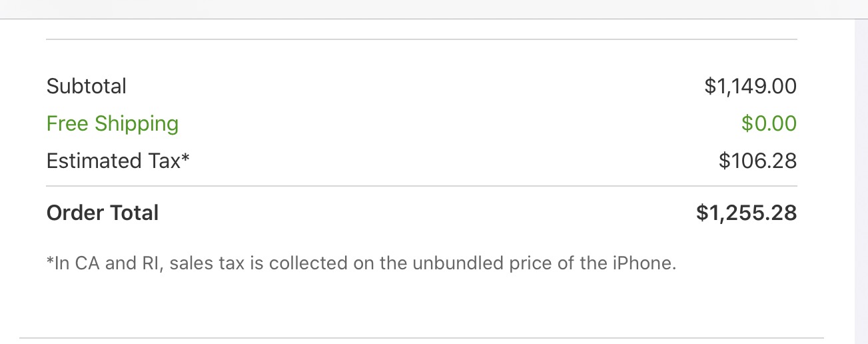This screenshot has height=344, width=868.
Task: Click the Subtotal label
Action: [87, 86]
